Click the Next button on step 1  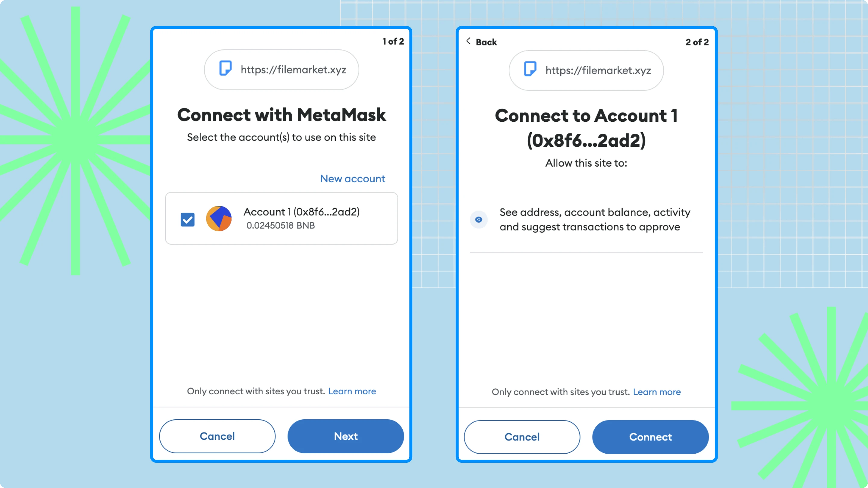(x=346, y=436)
